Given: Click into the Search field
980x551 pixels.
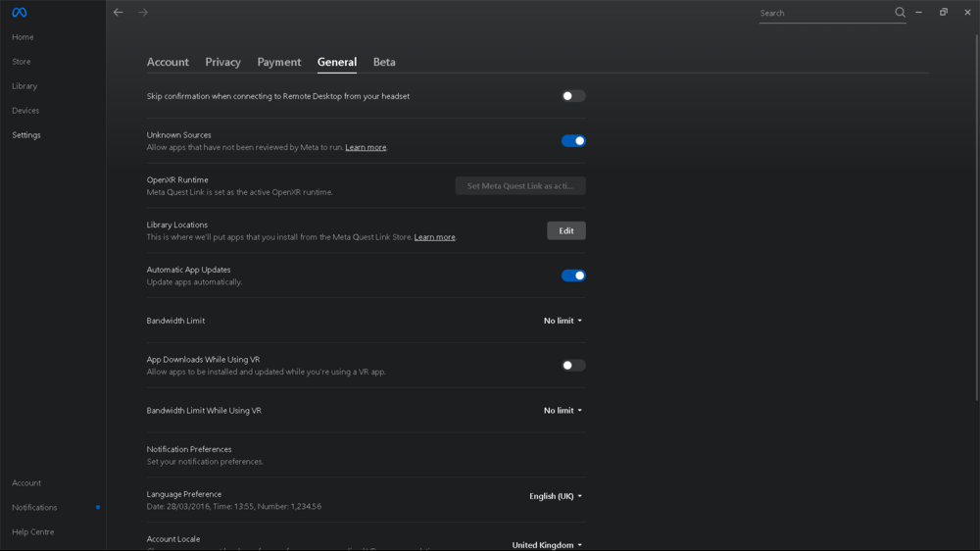Looking at the screenshot, I should point(823,14).
